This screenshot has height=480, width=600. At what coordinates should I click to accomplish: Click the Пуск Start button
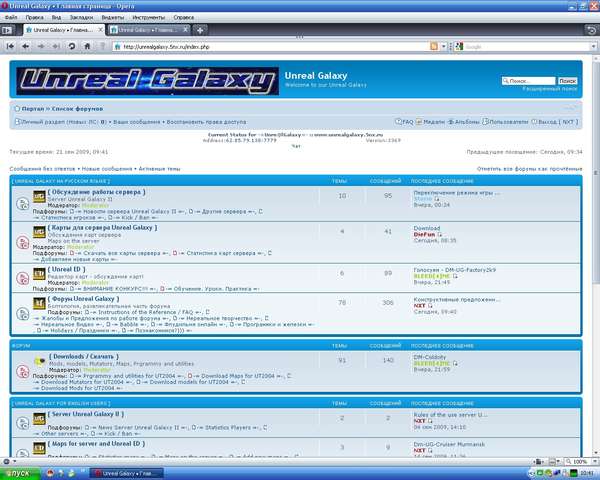click(x=20, y=473)
